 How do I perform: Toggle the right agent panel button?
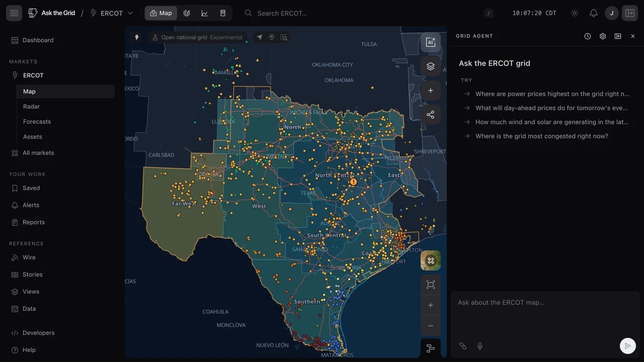click(630, 13)
